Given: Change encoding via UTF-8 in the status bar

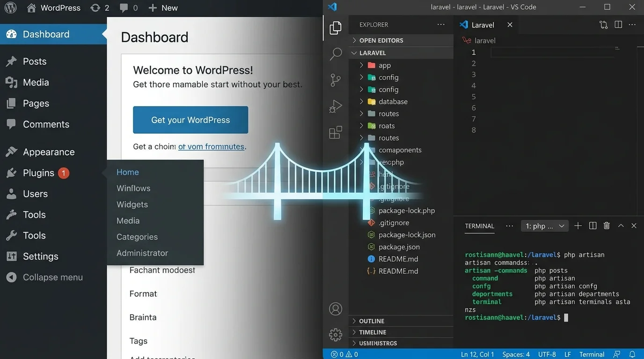Looking at the screenshot, I should [547, 354].
